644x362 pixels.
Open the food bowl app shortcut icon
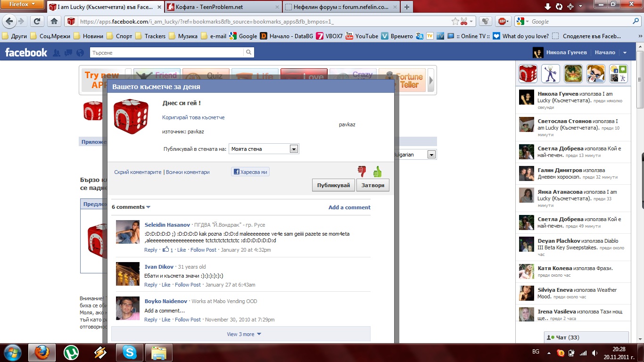(x=573, y=74)
